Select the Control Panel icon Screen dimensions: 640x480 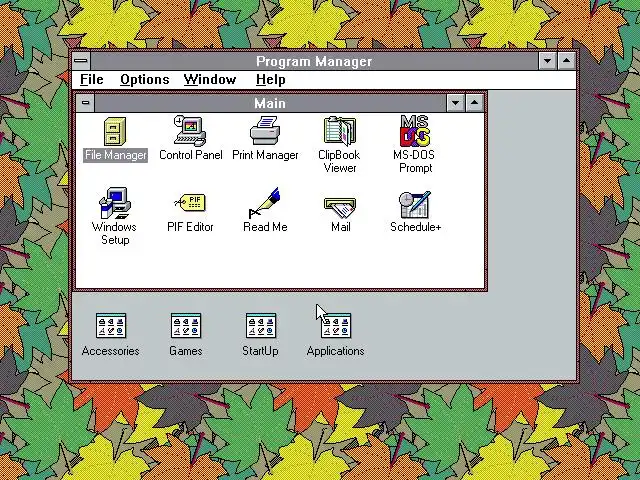pos(190,131)
